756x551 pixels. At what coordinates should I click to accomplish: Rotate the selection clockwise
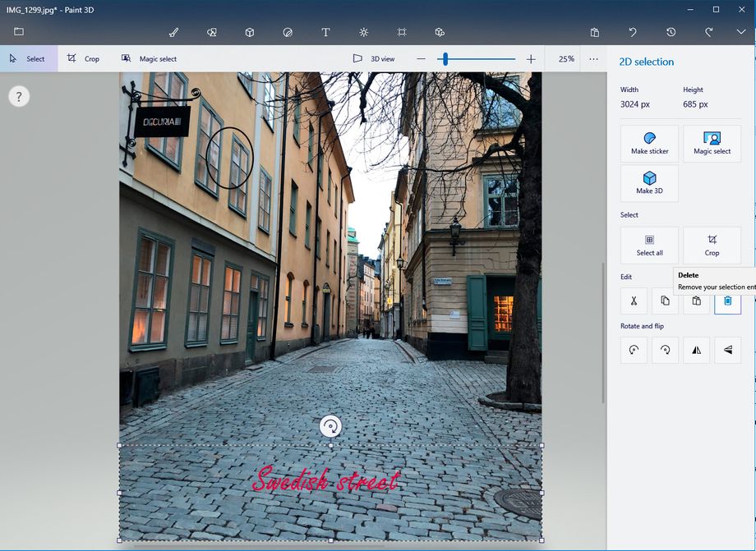[665, 351]
